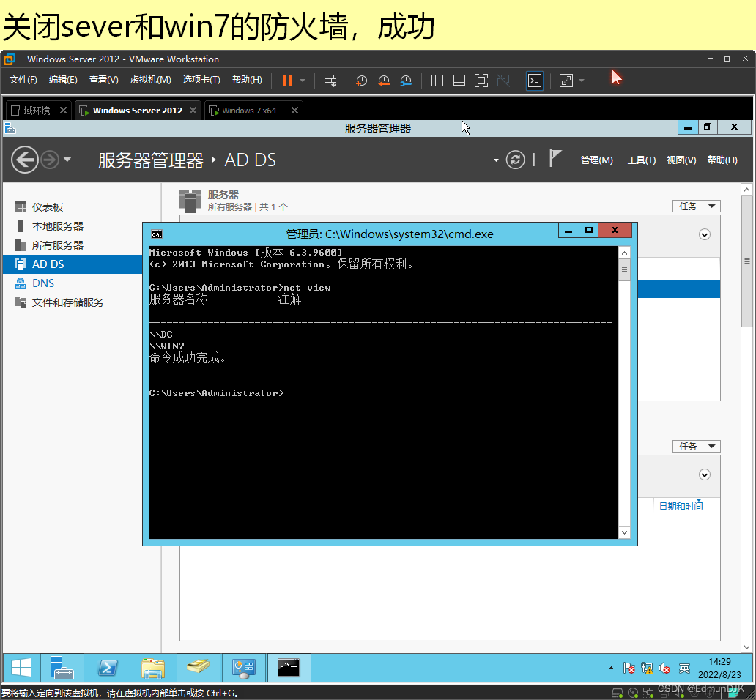Click the muted volume icon in the tray
756x700 pixels.
coord(664,669)
